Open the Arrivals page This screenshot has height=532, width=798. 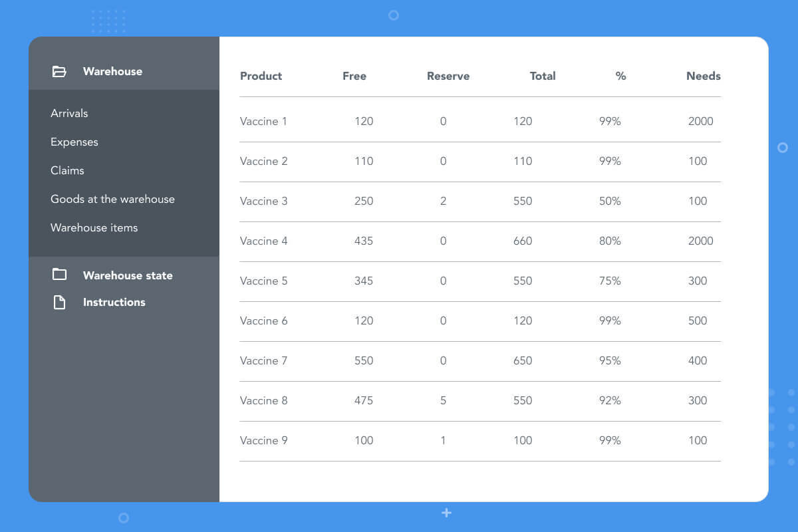[69, 113]
